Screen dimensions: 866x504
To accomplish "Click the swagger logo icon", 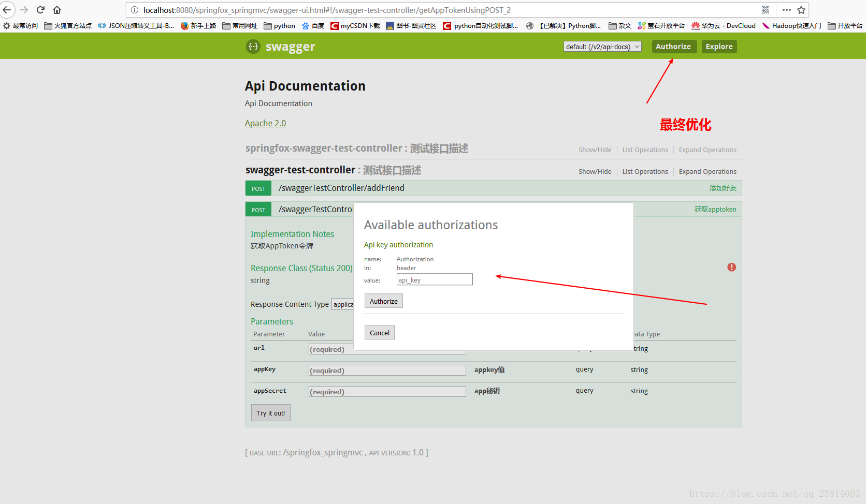I will pos(253,47).
